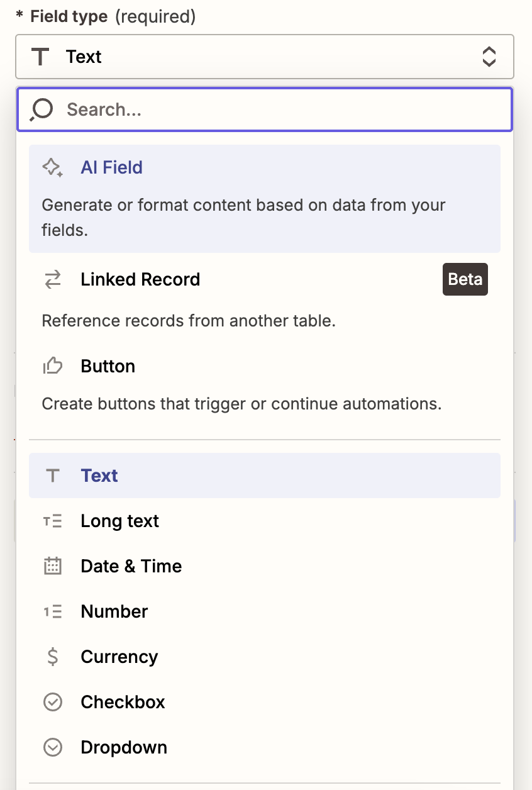Click the Checkbox field type icon
Image resolution: width=532 pixels, height=790 pixels.
53,702
